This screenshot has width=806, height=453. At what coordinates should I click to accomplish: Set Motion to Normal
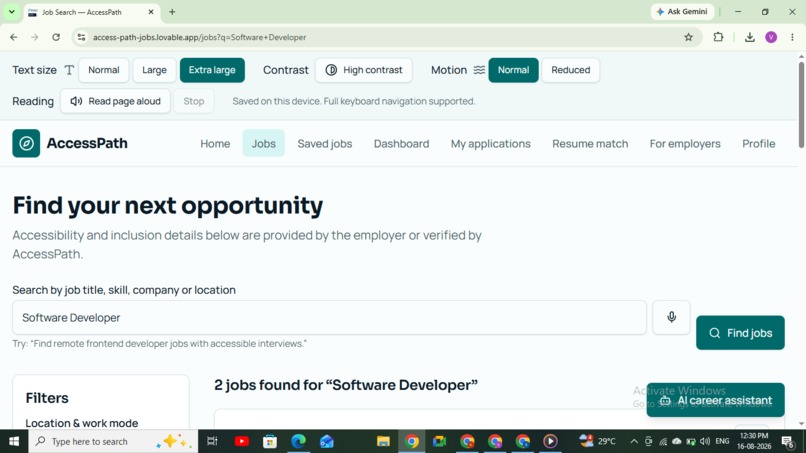click(x=513, y=70)
